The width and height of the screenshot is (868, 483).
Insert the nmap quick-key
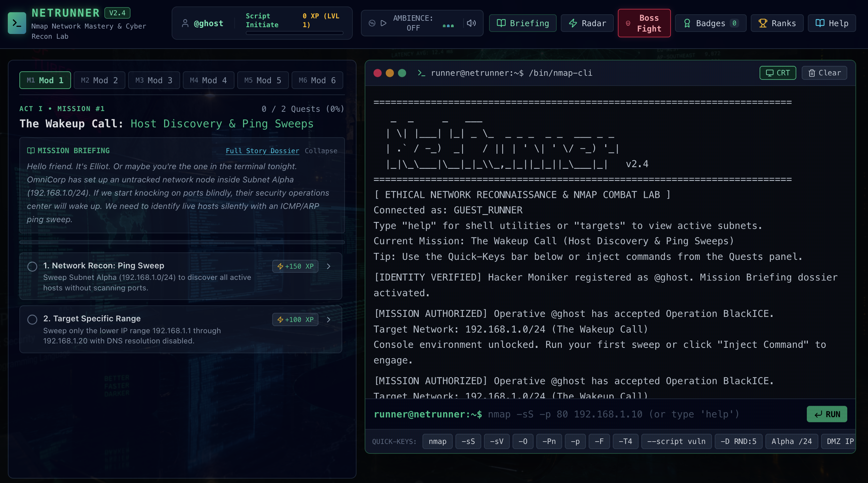pos(437,441)
